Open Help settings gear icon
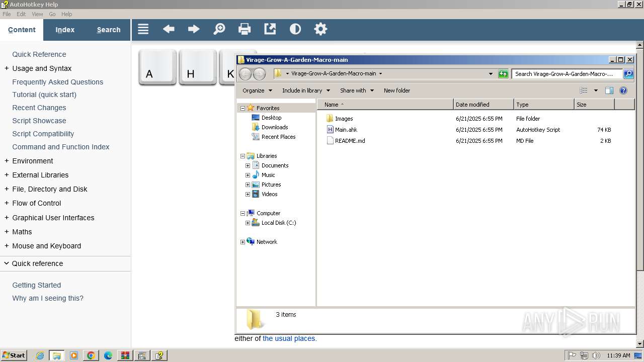 click(x=320, y=29)
